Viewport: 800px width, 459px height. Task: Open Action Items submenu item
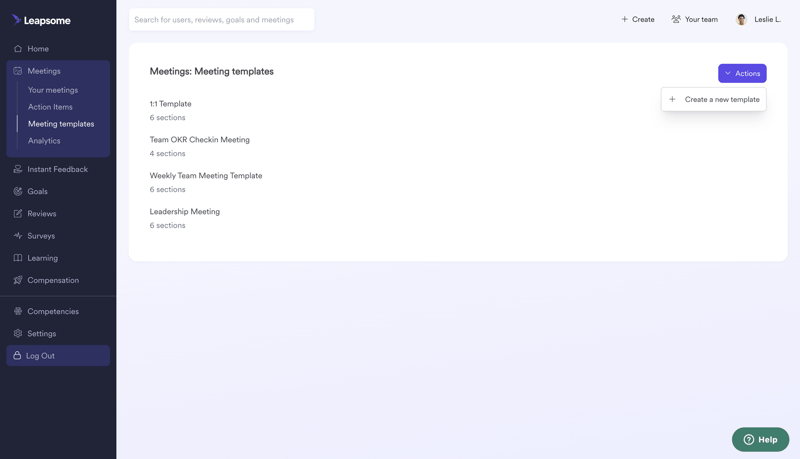click(x=50, y=107)
